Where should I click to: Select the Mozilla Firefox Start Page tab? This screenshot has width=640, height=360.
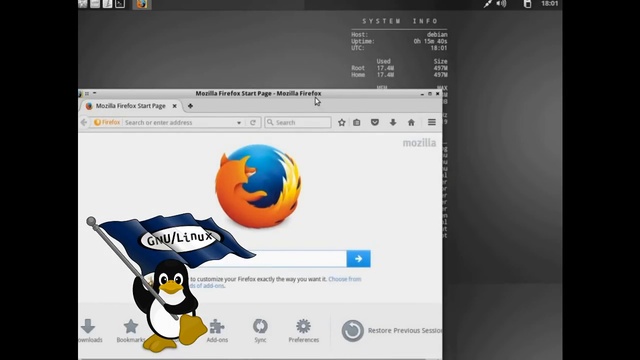click(131, 106)
